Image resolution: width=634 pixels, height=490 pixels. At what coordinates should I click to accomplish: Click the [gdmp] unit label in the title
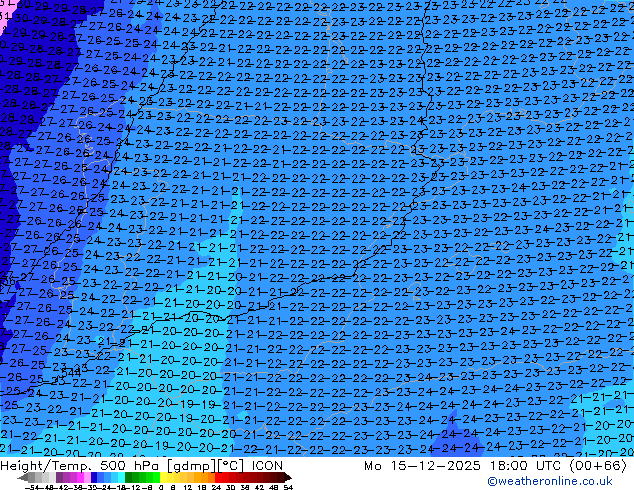[x=190, y=466]
